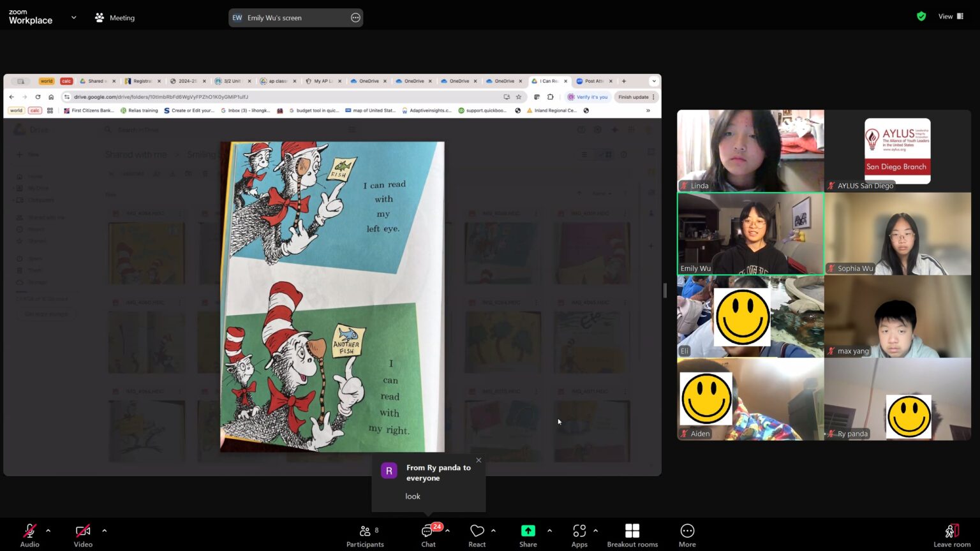Open the More options menu

click(x=687, y=535)
